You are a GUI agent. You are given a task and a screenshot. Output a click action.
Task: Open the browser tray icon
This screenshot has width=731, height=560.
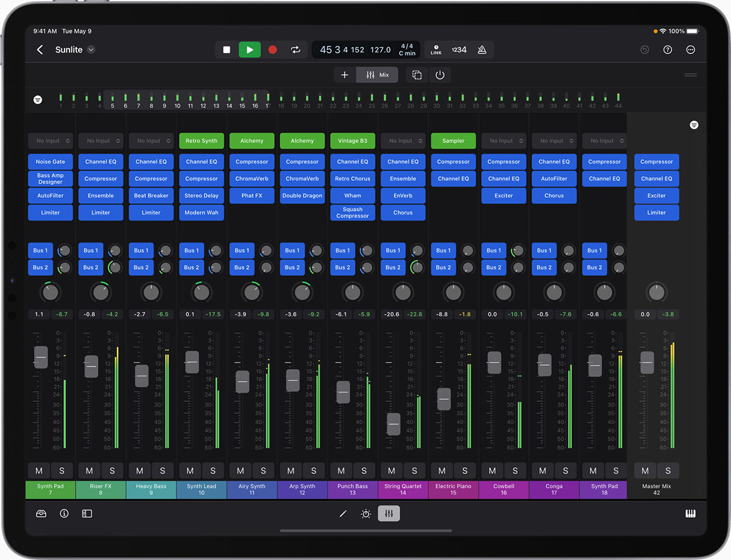point(41,514)
